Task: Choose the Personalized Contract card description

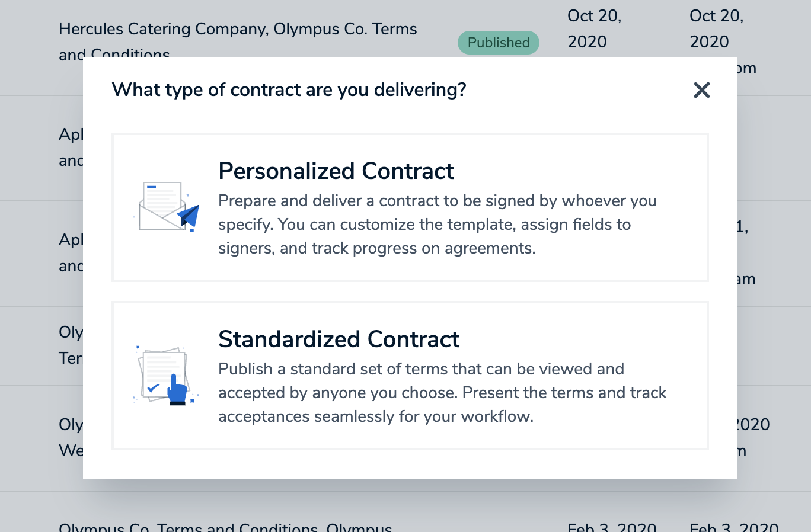Action: click(438, 225)
